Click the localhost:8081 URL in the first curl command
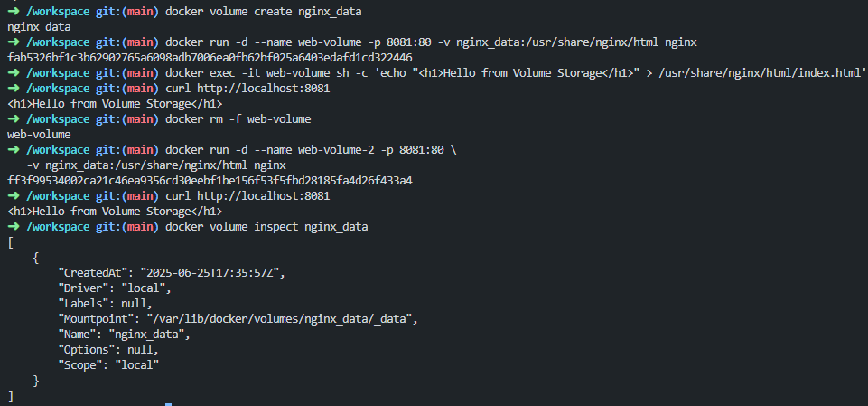The image size is (868, 406). tap(264, 89)
